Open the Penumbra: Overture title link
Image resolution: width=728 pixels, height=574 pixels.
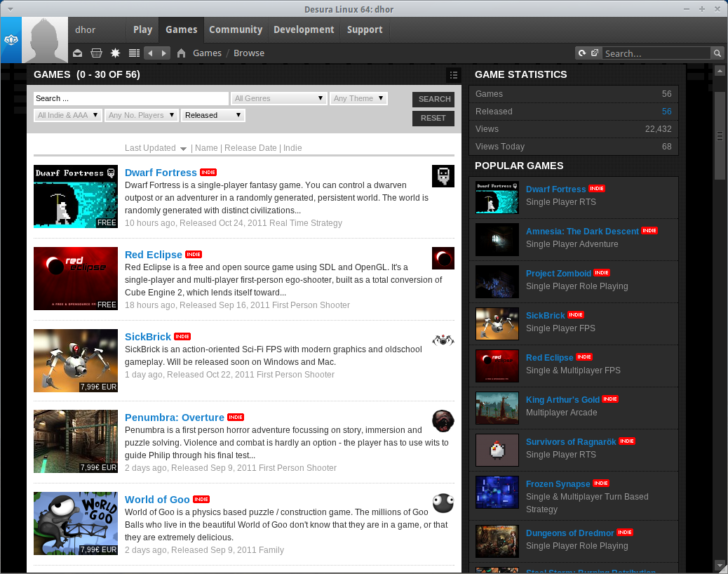175,418
